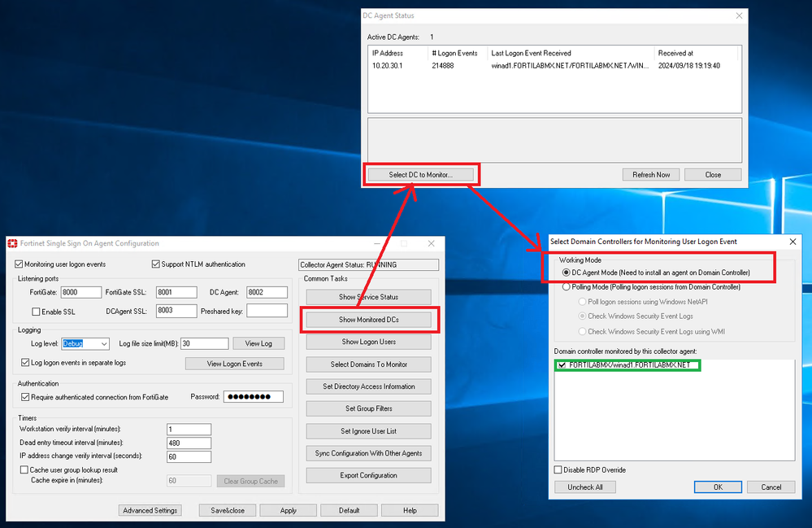Close the Select Domain Controllers dialog
Viewport: 812px width, 528px height.
792,242
